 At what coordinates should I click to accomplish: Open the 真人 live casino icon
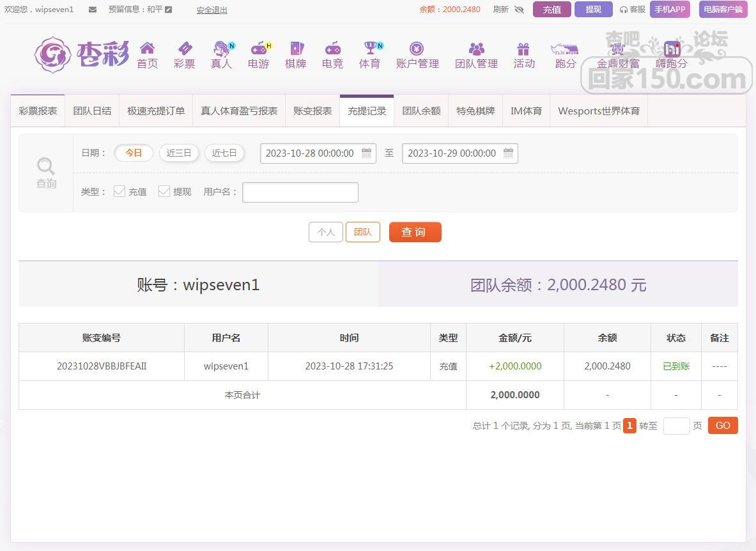221,49
